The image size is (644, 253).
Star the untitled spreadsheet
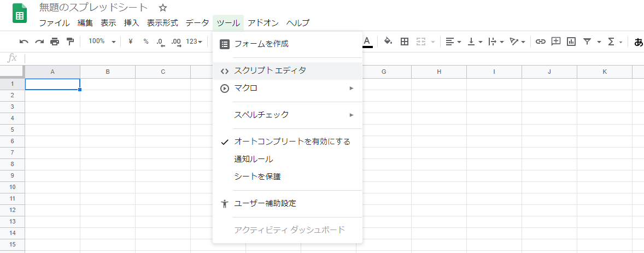pyautogui.click(x=163, y=8)
